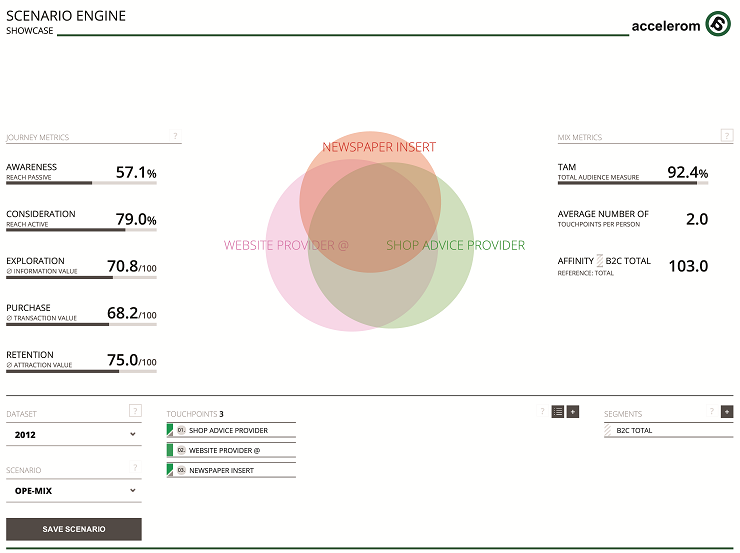740x553 pixels.
Task: Toggle green marker on Website Provider @
Action: coord(170,450)
